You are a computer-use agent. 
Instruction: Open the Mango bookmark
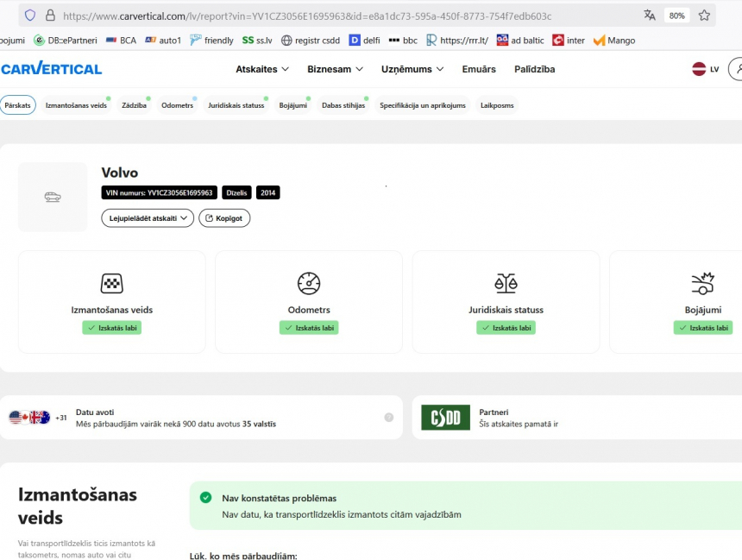coord(614,41)
